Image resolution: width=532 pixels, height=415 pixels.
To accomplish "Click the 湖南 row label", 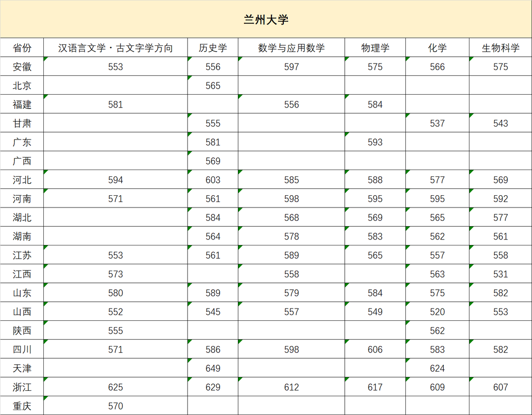I will pyautogui.click(x=22, y=236).
